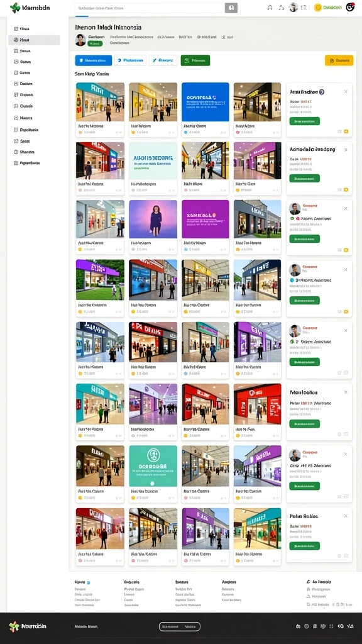Click the yellow button at toolbar's right end

pyautogui.click(x=339, y=60)
